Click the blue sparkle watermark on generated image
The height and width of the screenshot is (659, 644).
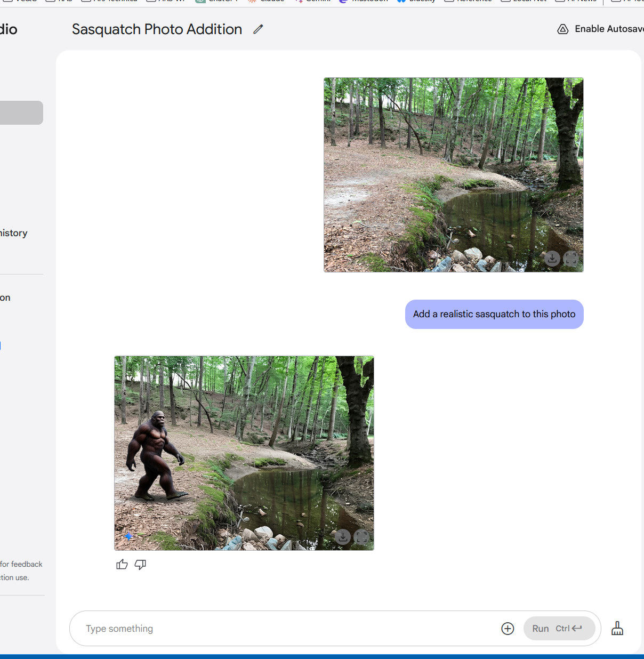click(128, 536)
